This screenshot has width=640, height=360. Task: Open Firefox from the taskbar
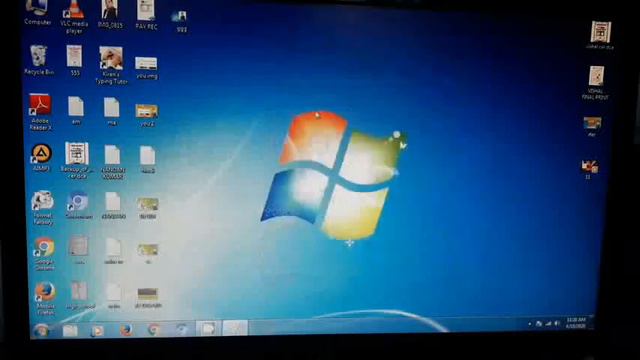tap(126, 329)
